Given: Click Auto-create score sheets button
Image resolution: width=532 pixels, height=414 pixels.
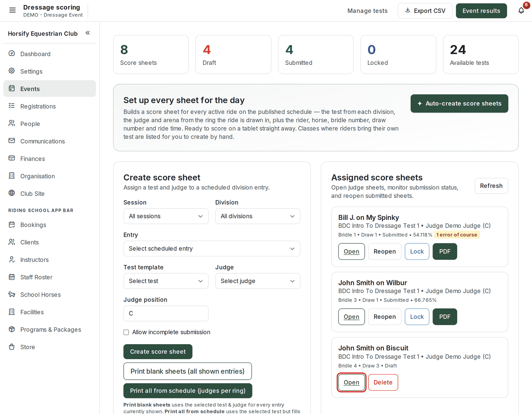Looking at the screenshot, I should click(459, 103).
